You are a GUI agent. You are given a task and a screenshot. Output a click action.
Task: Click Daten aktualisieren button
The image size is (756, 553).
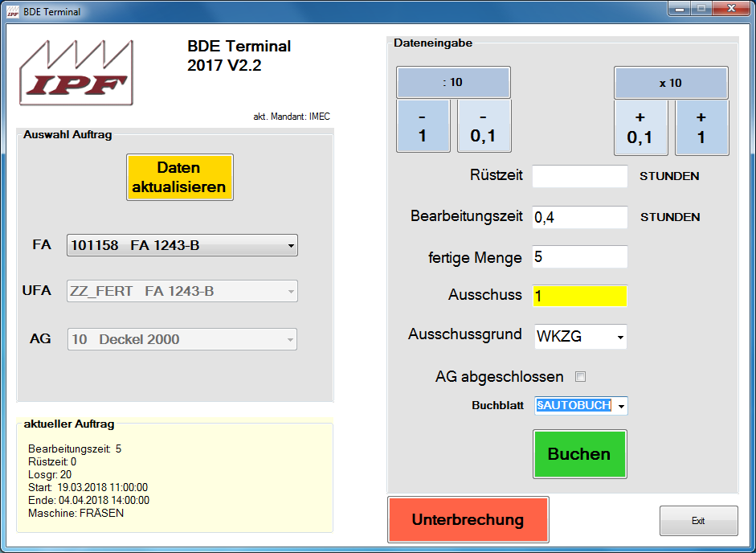pos(179,178)
